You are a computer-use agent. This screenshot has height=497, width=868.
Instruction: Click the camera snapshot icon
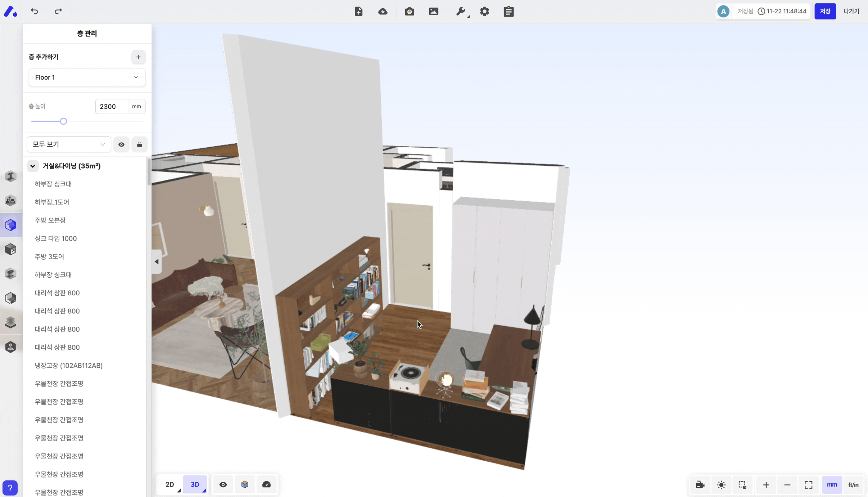tap(409, 12)
